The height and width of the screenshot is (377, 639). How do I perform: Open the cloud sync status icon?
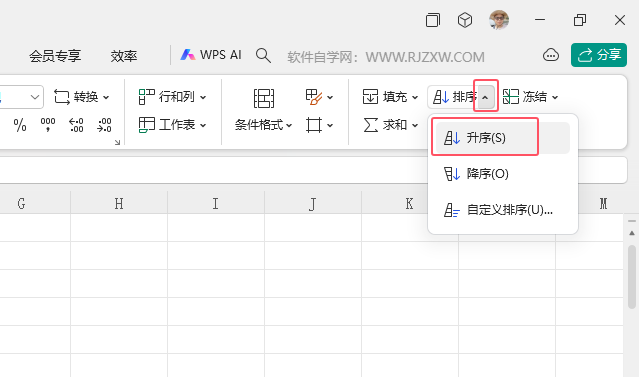[x=551, y=55]
